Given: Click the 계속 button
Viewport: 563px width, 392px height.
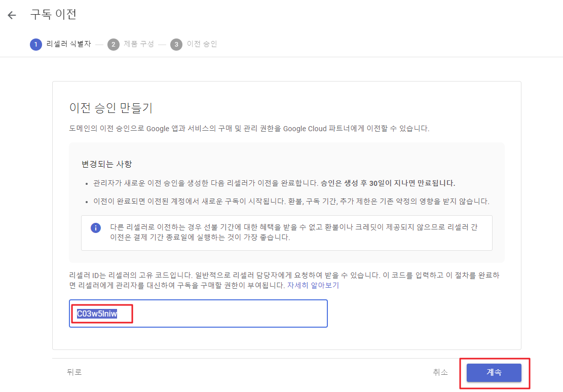Looking at the screenshot, I should point(494,373).
